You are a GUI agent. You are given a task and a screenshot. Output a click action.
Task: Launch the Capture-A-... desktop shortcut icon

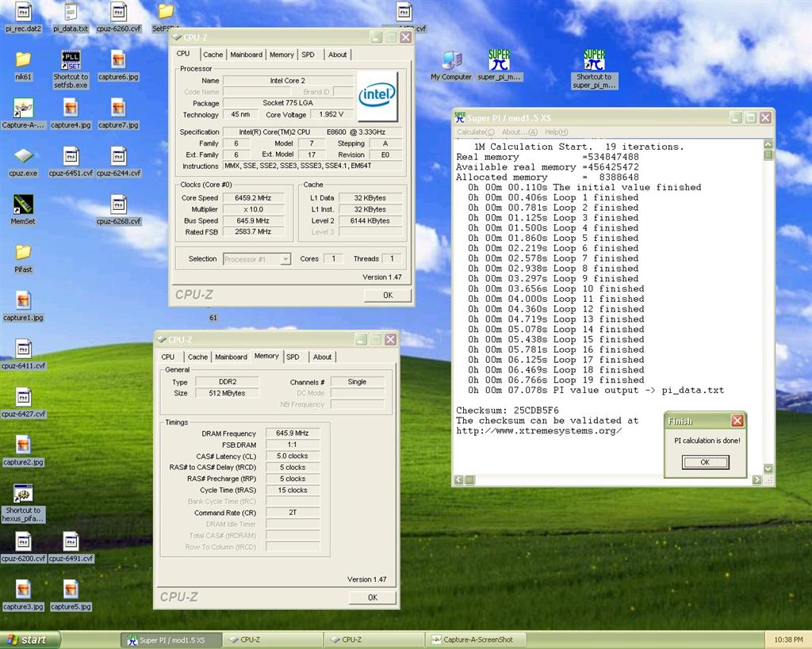coord(23,113)
